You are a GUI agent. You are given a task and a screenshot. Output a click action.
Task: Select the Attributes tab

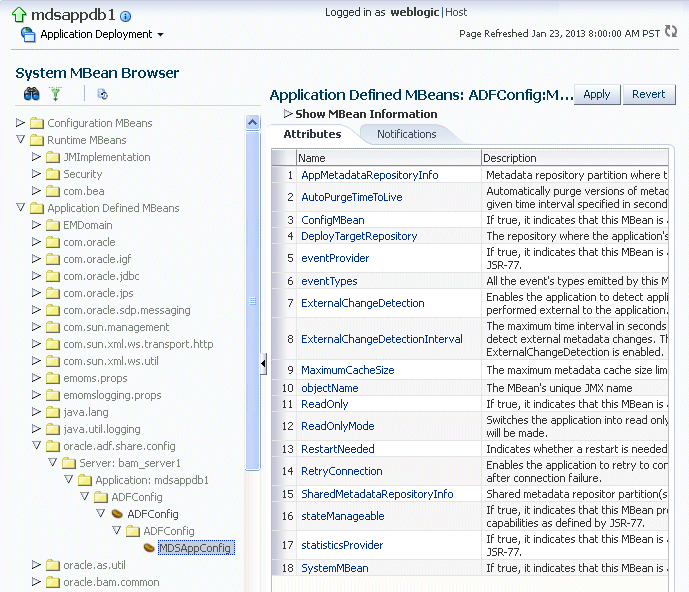point(312,134)
